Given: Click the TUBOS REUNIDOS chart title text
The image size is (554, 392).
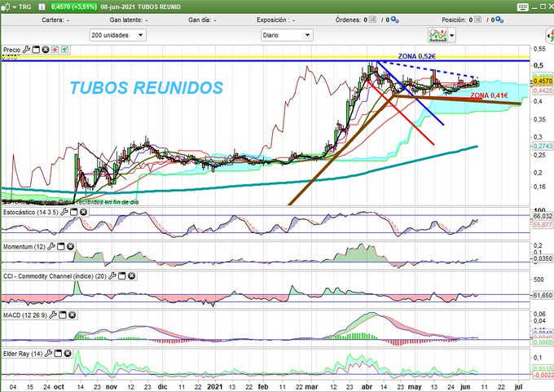Looking at the screenshot, I should [x=147, y=88].
